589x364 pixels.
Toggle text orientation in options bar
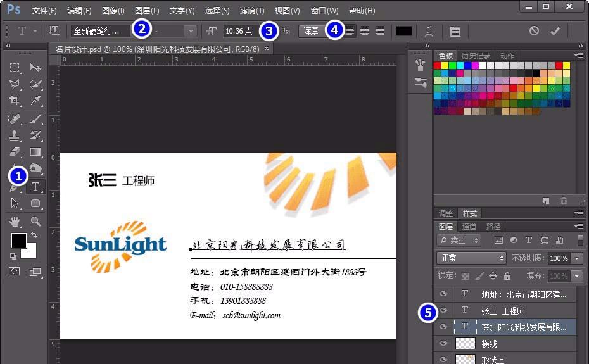54,31
